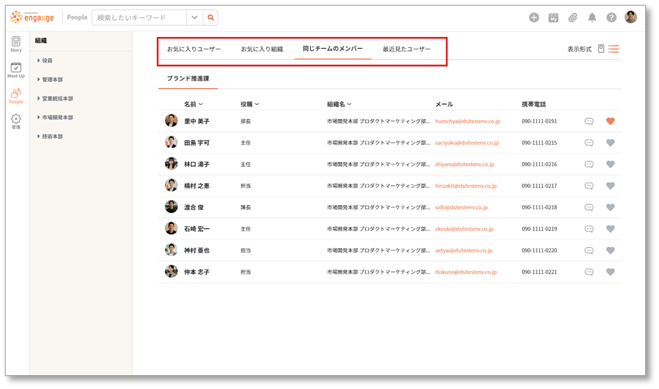The width and height of the screenshot is (659, 389).
Task: Open the help question mark icon
Action: click(611, 17)
